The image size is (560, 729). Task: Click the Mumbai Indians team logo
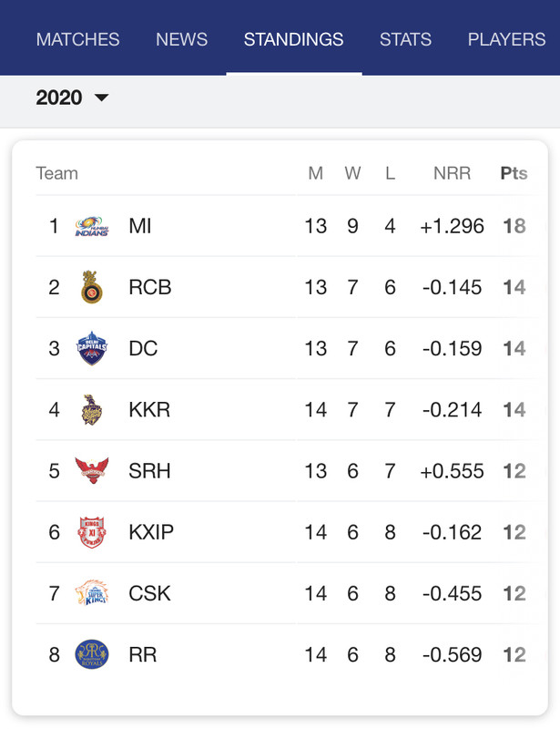point(91,226)
